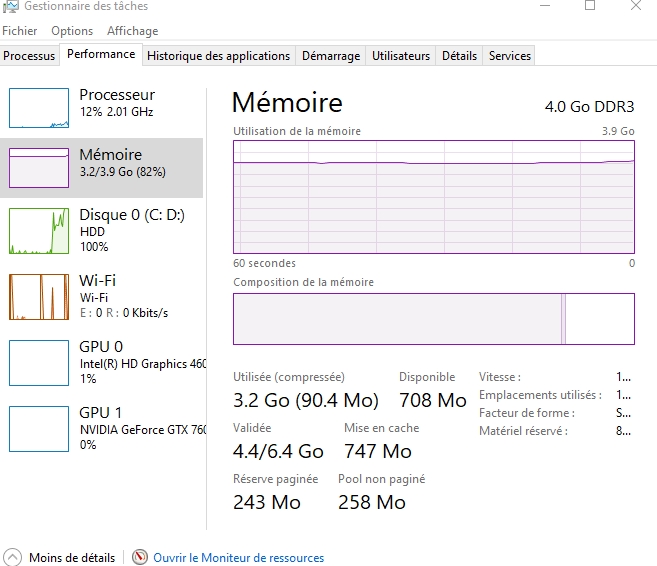Open the Fichier menu
The width and height of the screenshot is (657, 566).
[x=19, y=31]
